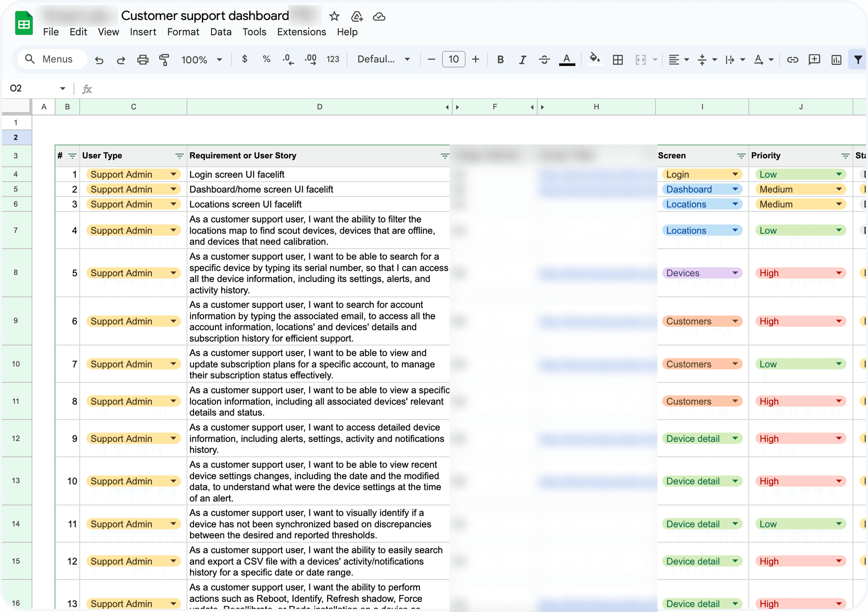
Task: Open the Help menu
Action: tap(347, 32)
